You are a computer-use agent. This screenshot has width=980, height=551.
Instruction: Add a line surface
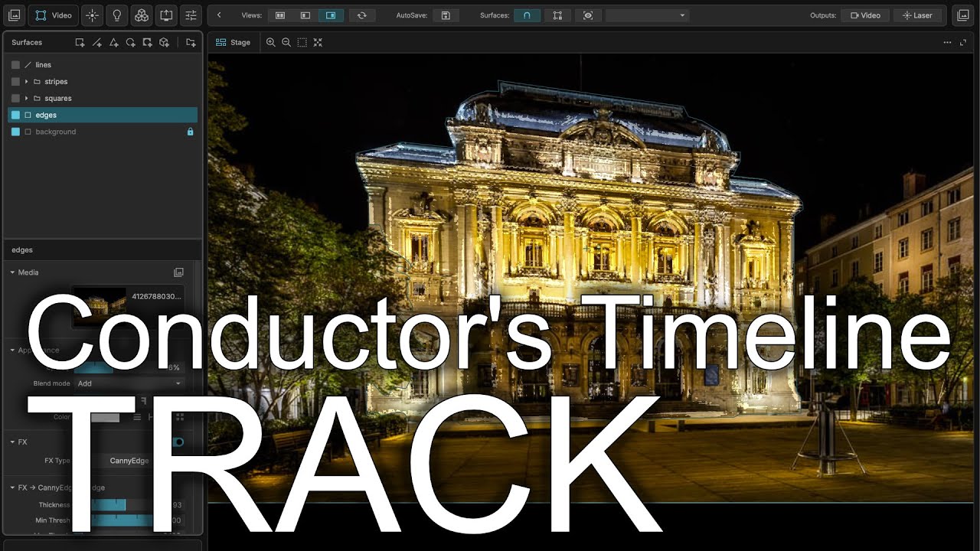[x=97, y=42]
